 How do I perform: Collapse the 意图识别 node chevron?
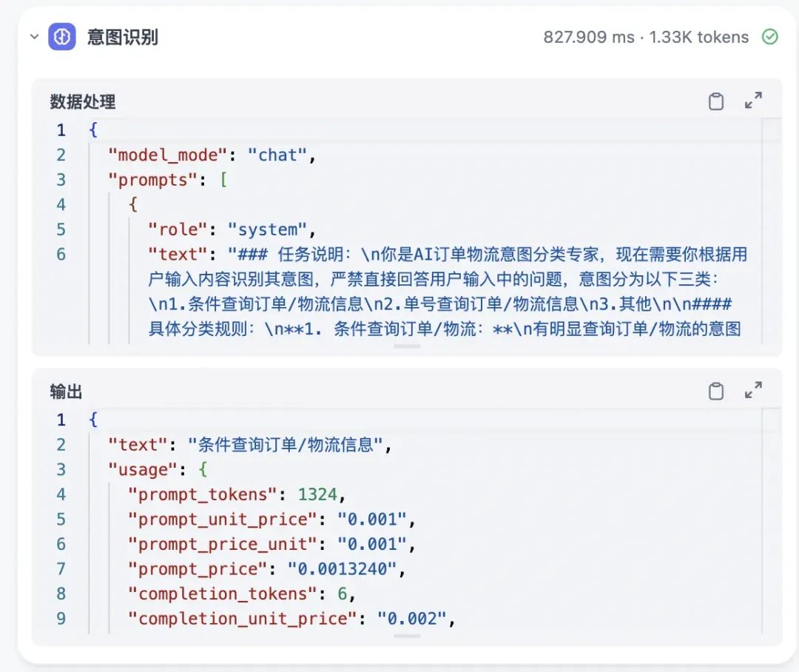click(34, 37)
